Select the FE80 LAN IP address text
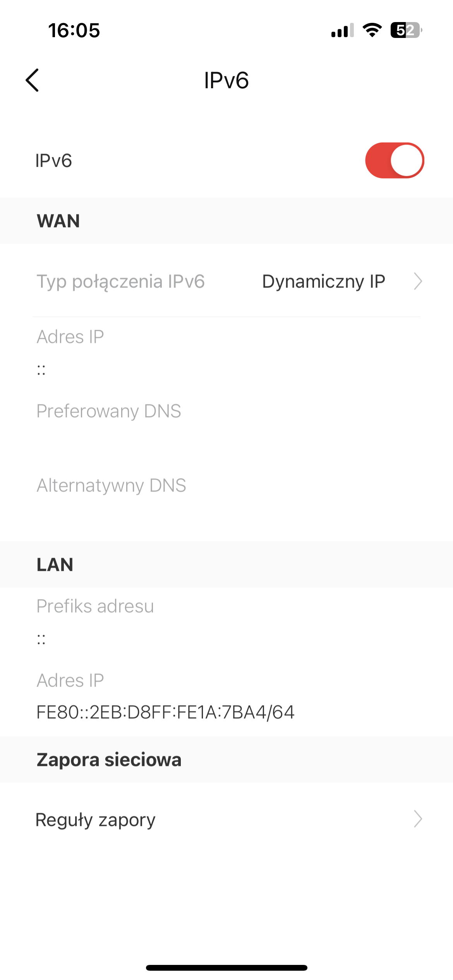This screenshot has height=980, width=453. pyautogui.click(x=165, y=712)
